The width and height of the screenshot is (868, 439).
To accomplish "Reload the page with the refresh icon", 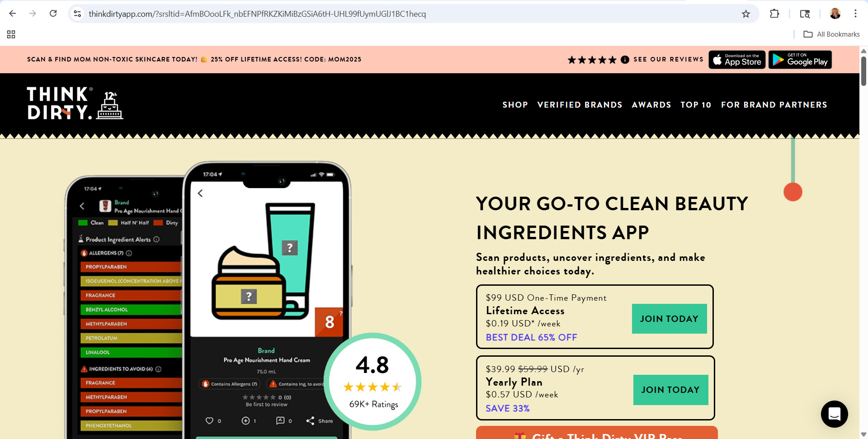I will (53, 14).
